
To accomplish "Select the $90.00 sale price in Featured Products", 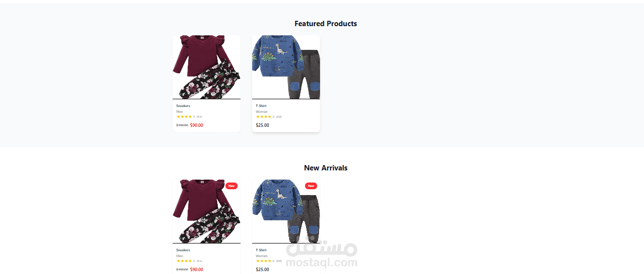I will pos(196,125).
